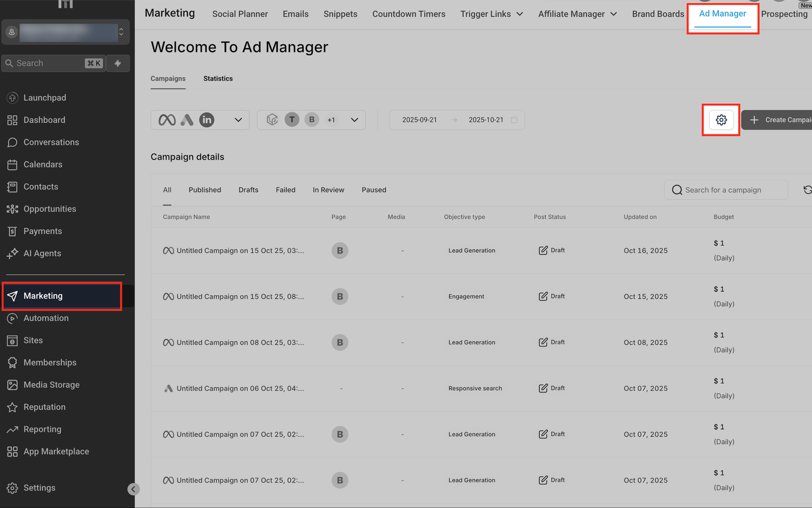Go to the Emails tab
This screenshot has height=508, width=812.
coord(296,14)
